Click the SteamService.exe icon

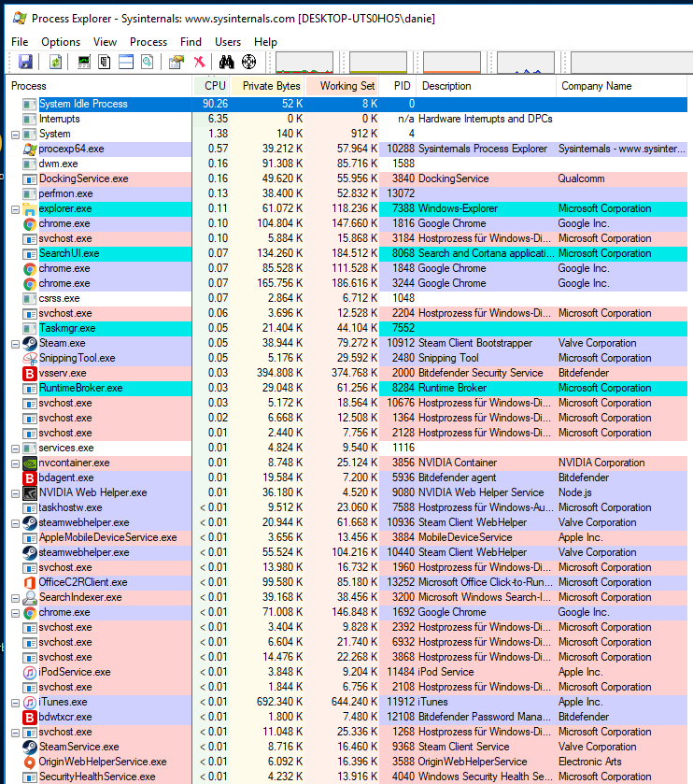[30, 747]
